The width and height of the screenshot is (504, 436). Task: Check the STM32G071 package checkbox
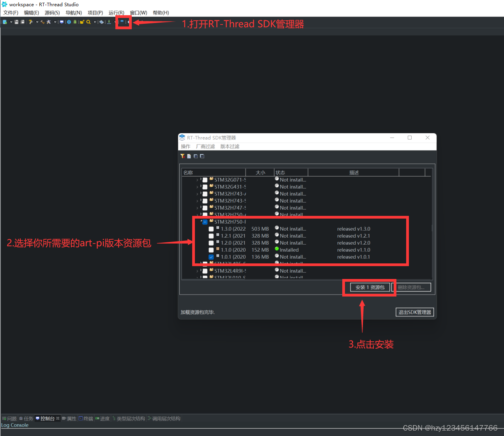point(205,180)
